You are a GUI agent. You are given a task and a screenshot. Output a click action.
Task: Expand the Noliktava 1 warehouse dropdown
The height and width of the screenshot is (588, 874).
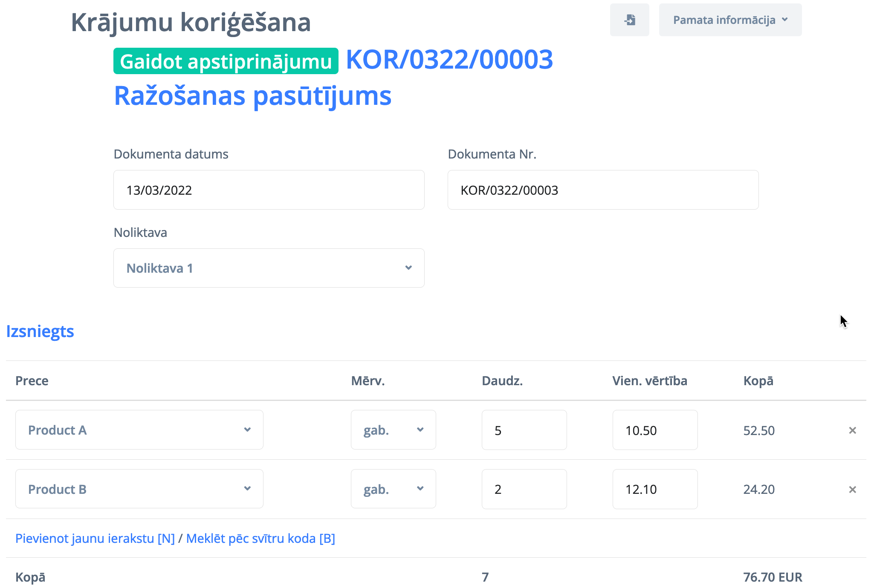269,268
